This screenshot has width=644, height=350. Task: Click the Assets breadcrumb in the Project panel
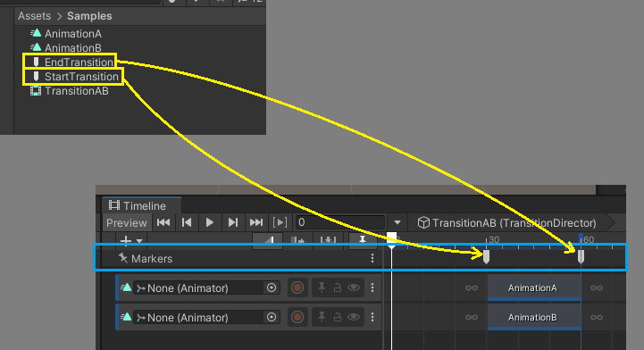pos(35,16)
